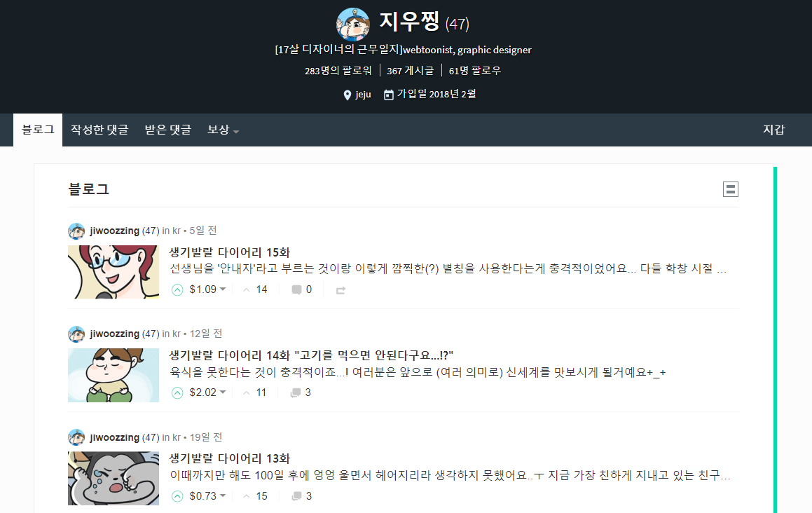Upvote the 생기발랄 다이어리 14화 post
This screenshot has width=812, height=513.
click(x=177, y=392)
